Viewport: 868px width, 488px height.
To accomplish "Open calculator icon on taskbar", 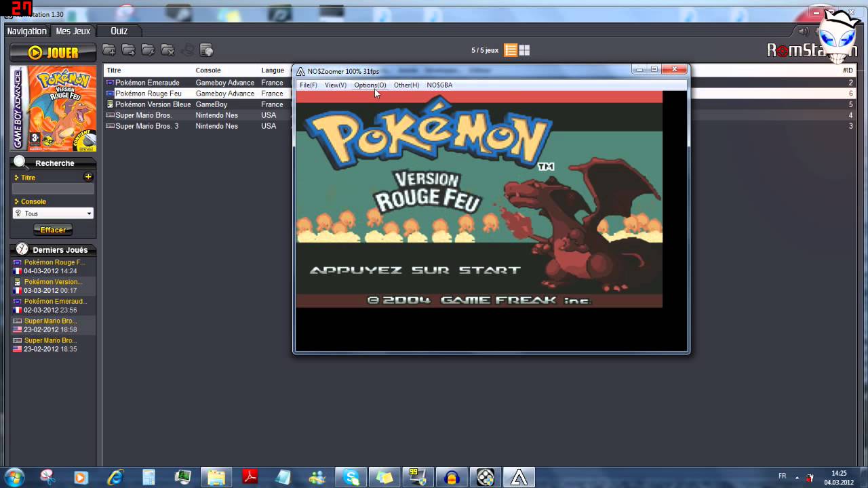I will point(149,477).
